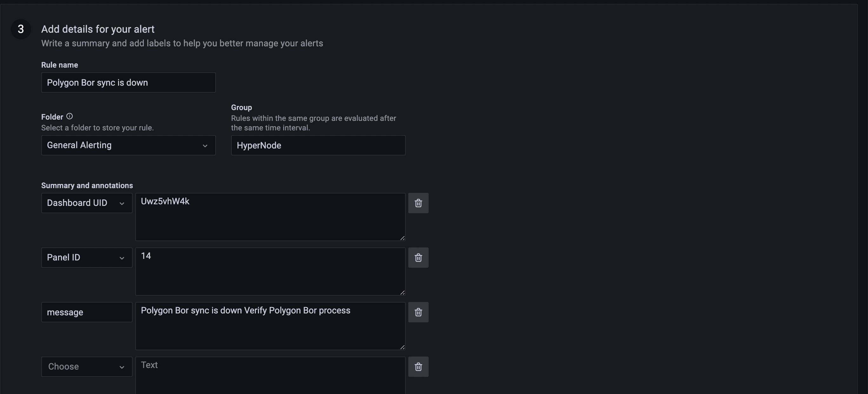The width and height of the screenshot is (868, 394).
Task: Open the Dashboard UID annotation key dropdown
Action: (x=87, y=203)
